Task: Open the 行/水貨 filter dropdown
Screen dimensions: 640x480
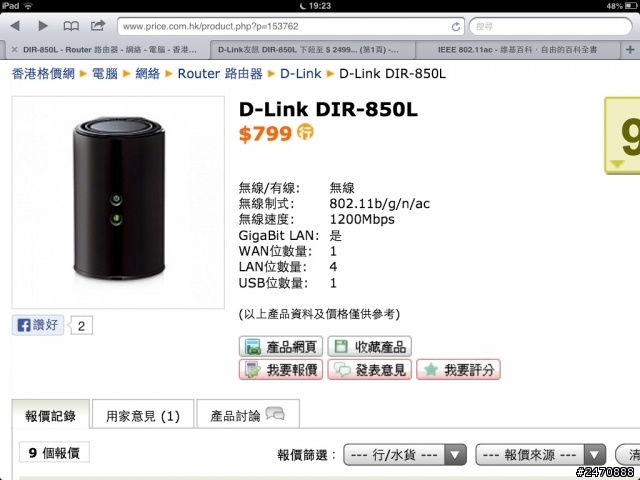Action: pos(405,454)
